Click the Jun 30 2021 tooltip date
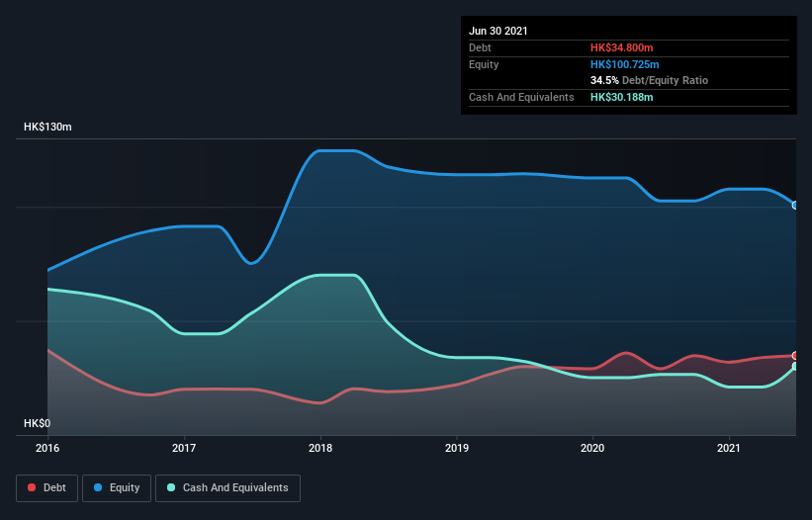This screenshot has width=812, height=520. coord(498,31)
